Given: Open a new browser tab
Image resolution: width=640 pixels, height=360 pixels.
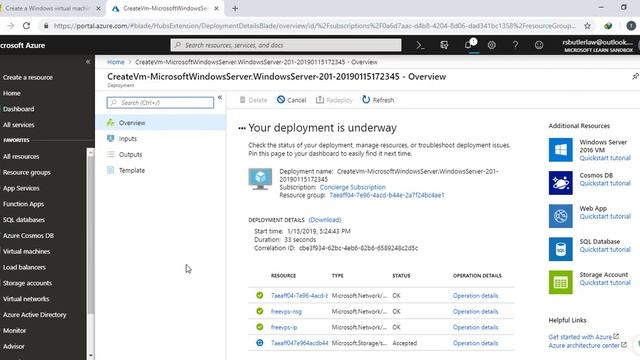Looking at the screenshot, I should [235, 9].
